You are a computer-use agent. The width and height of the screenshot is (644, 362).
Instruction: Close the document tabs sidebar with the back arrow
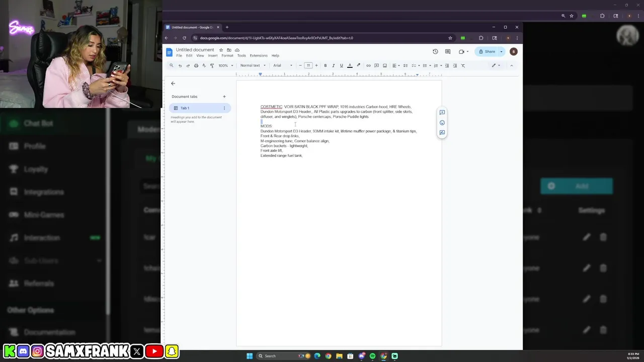tap(173, 83)
